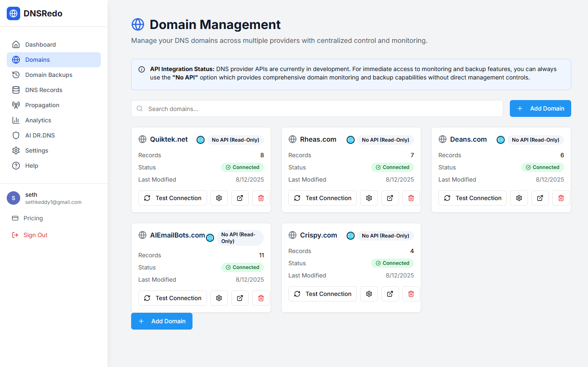The image size is (588, 367).
Task: Test Connection for Quiktek.net
Action: pyautogui.click(x=172, y=198)
